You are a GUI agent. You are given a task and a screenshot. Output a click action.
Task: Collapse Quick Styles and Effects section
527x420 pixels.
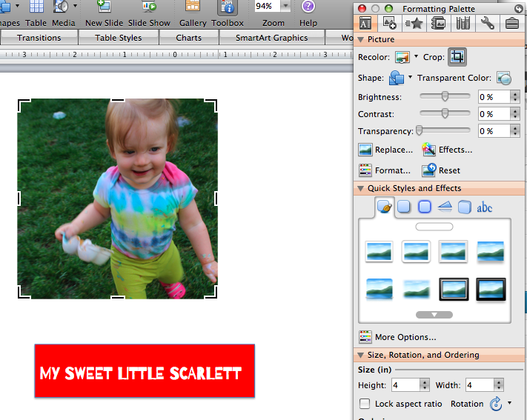[x=361, y=188]
